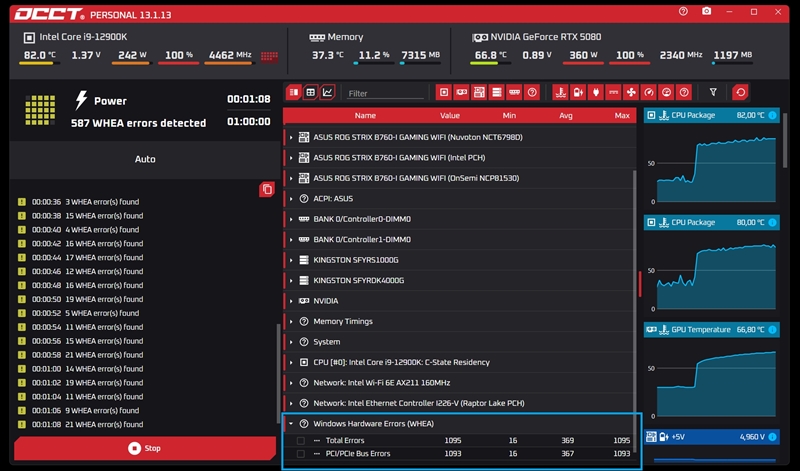The image size is (800, 471).
Task: Click the ruler-shaped sensor type filter
Action: 613,92
